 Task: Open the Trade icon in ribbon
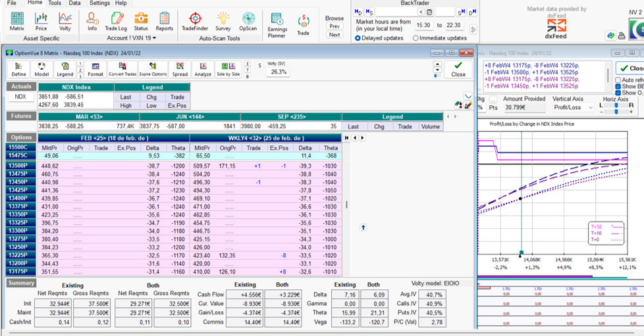point(303,26)
